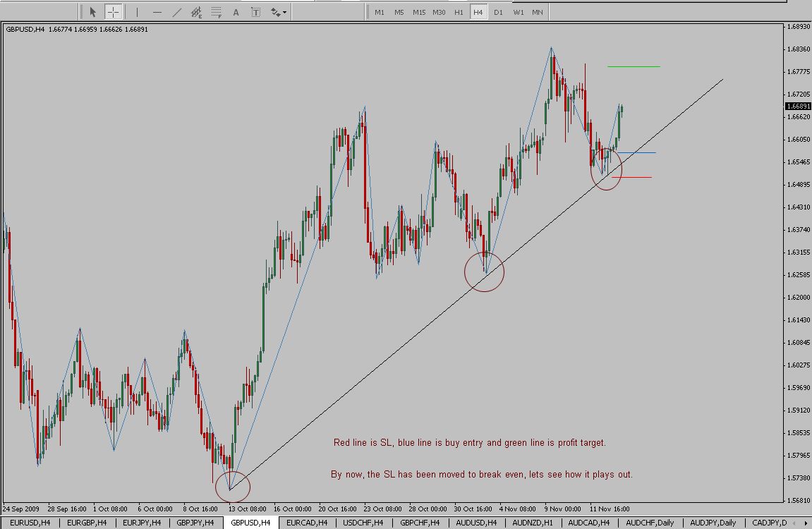The width and height of the screenshot is (812, 529).
Task: Click the green profit target line
Action: click(x=633, y=67)
